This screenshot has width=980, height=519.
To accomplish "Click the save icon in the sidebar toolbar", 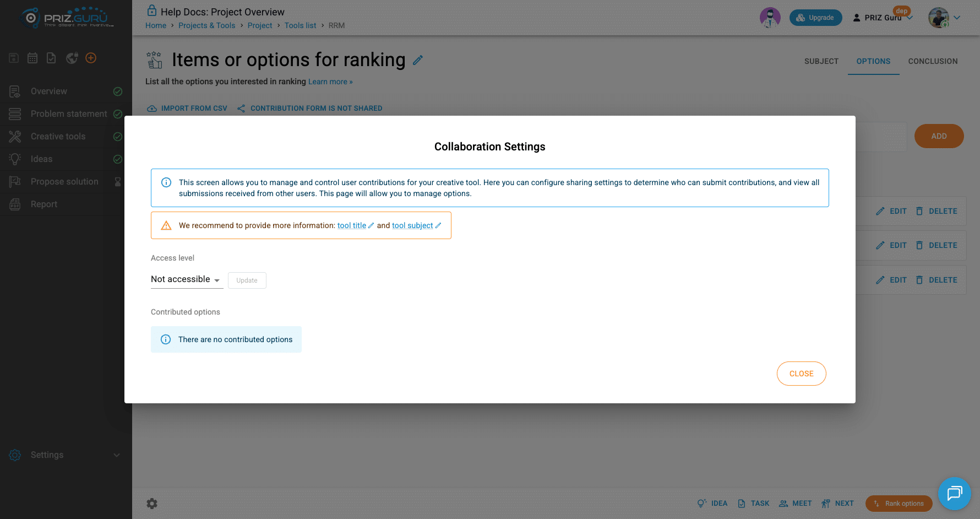I will click(x=14, y=58).
